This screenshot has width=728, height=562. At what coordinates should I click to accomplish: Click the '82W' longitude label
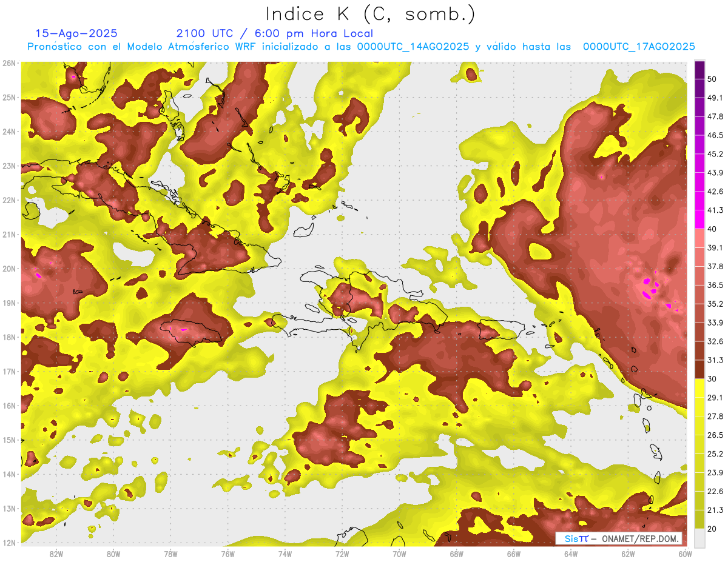pyautogui.click(x=56, y=554)
